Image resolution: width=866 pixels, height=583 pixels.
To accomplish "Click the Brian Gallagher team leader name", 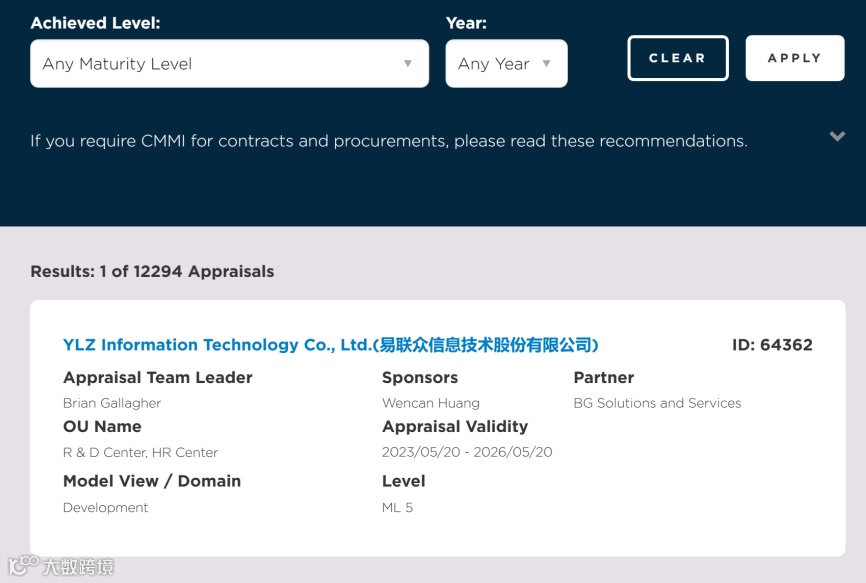I will 112,403.
